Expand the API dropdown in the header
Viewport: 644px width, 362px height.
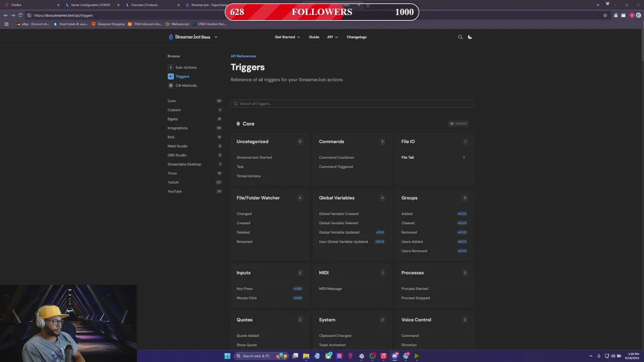tap(332, 37)
